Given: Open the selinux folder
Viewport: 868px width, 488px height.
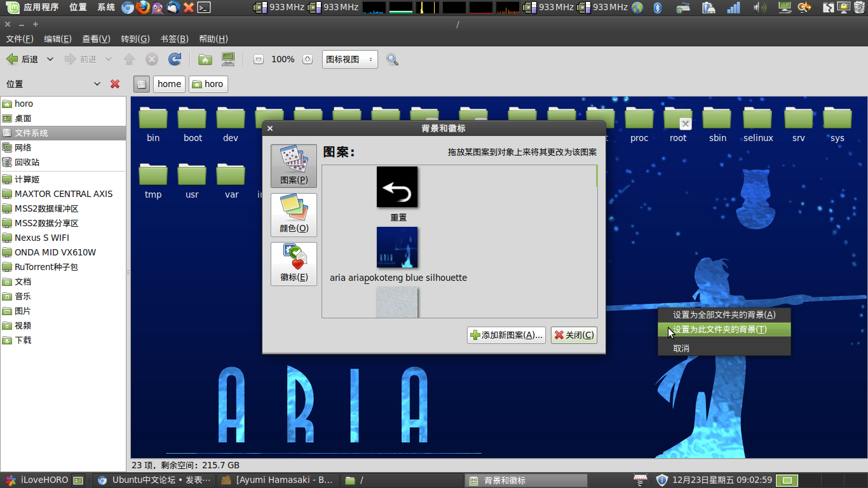Looking at the screenshot, I should [758, 124].
